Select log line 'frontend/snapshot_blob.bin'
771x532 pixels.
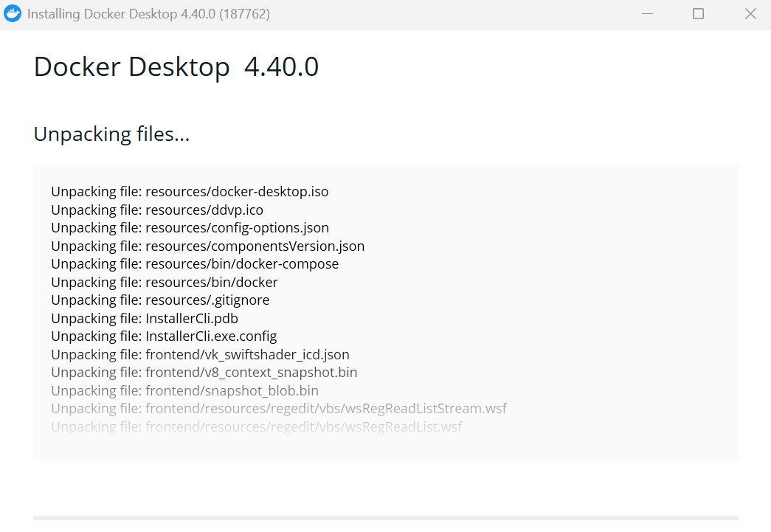coord(185,391)
